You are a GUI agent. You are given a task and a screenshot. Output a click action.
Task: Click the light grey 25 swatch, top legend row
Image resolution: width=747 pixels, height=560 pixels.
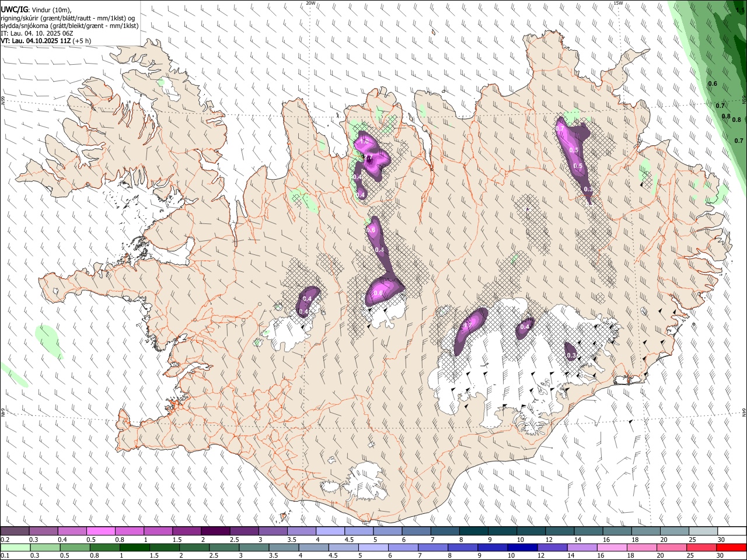pos(703,531)
